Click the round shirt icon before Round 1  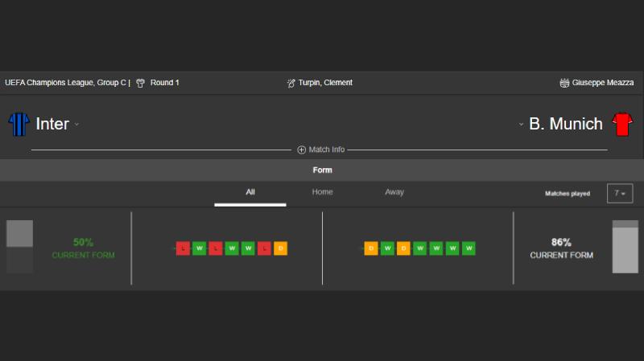(140, 83)
